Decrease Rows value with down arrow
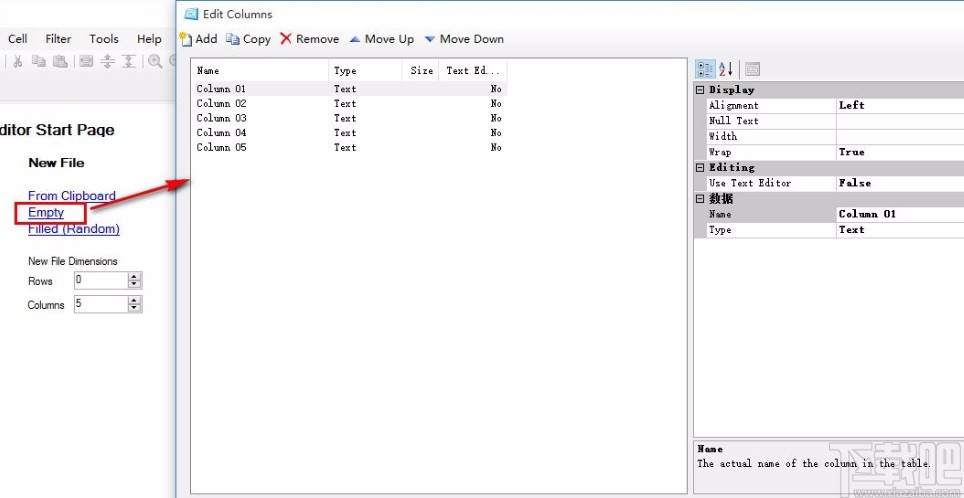 (135, 285)
